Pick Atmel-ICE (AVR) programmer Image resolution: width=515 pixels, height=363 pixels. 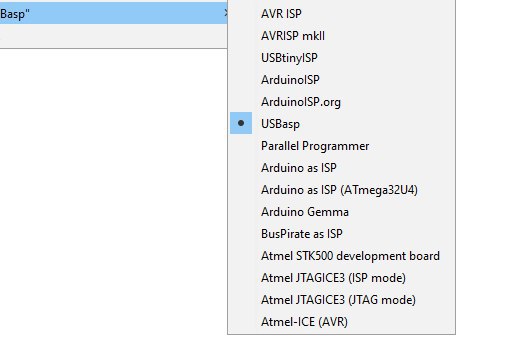[x=341, y=322]
